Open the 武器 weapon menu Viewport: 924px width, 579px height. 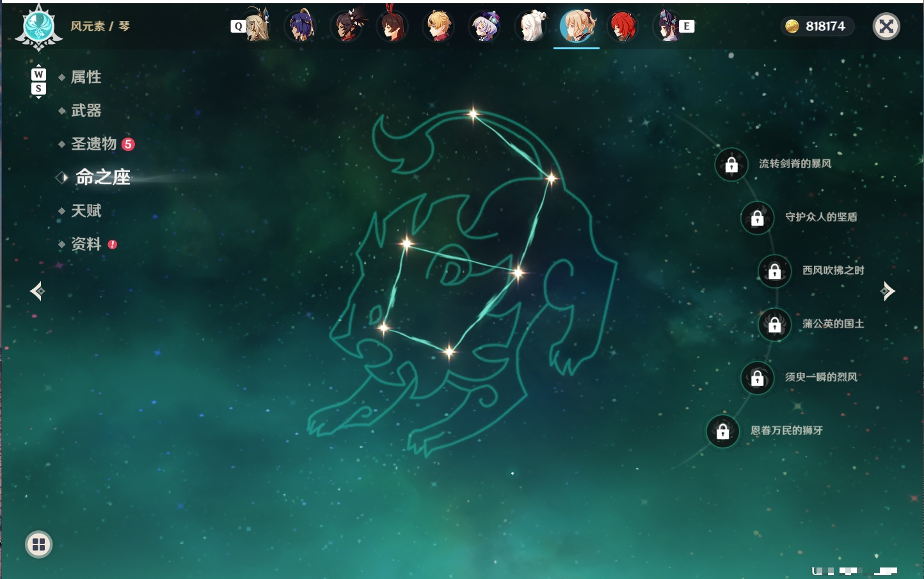pyautogui.click(x=86, y=111)
